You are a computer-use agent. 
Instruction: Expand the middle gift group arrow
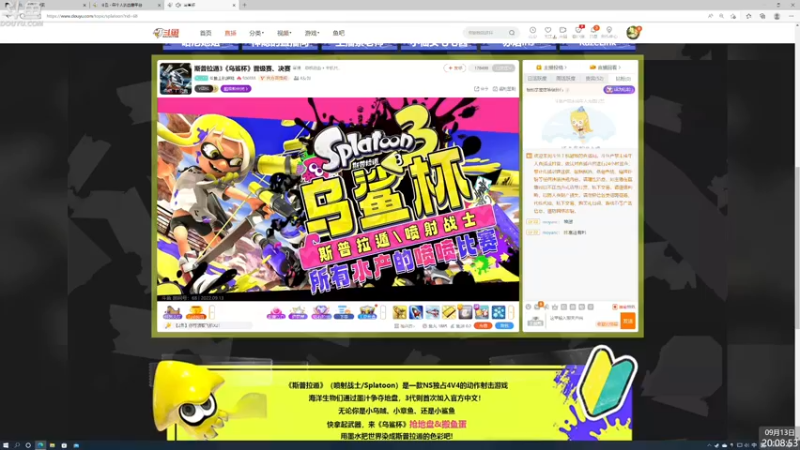coord(383,312)
